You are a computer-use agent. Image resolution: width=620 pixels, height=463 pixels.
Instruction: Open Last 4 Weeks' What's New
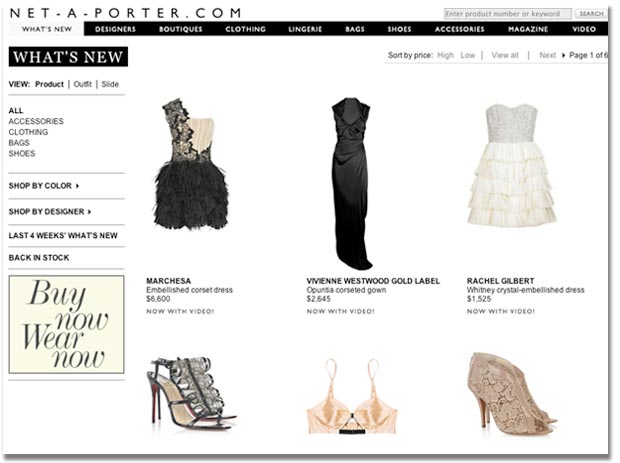pyautogui.click(x=63, y=236)
